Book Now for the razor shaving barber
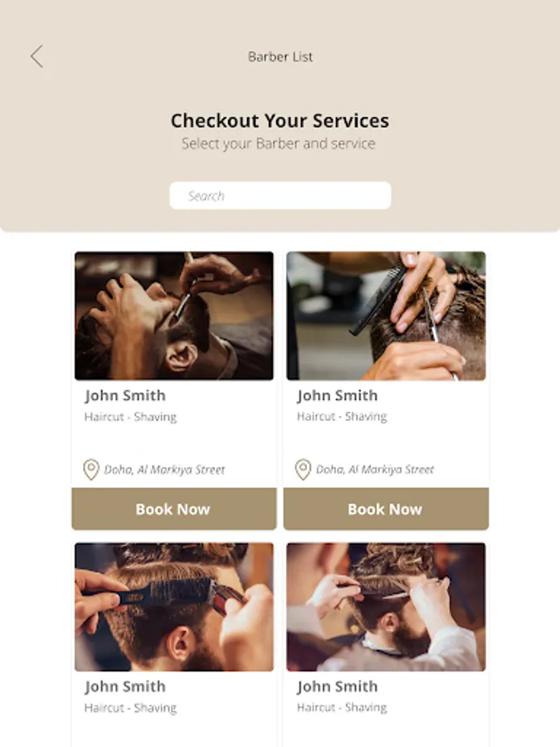Viewport: 560px width, 747px height. 174,509
